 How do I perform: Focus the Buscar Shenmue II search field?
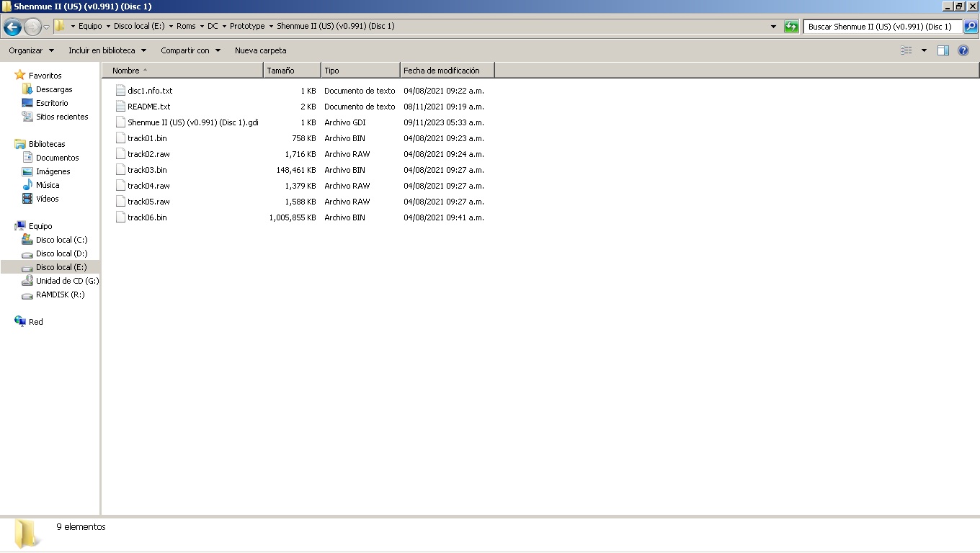[x=883, y=27]
